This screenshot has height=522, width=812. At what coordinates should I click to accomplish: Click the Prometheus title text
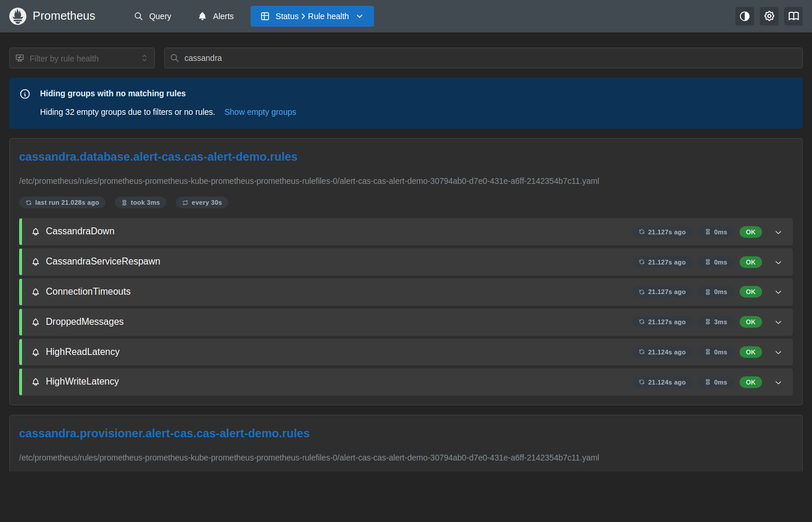click(64, 16)
